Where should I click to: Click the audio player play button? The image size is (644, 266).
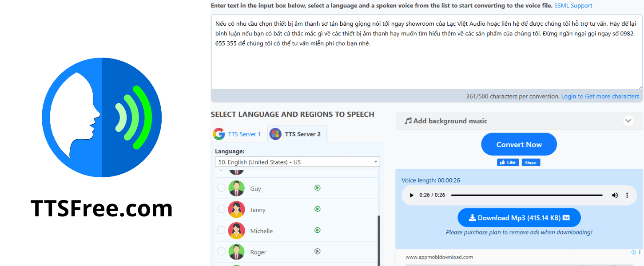click(x=412, y=195)
